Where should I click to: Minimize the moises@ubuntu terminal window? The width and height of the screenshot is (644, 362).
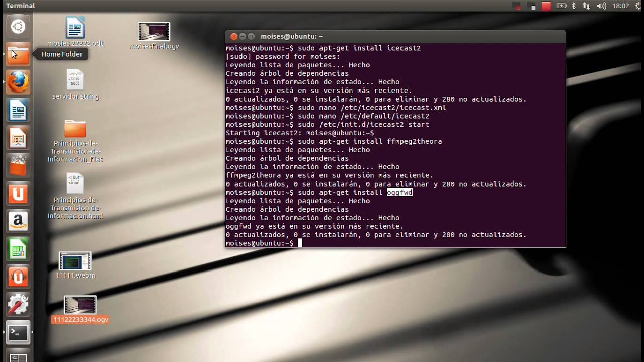243,36
